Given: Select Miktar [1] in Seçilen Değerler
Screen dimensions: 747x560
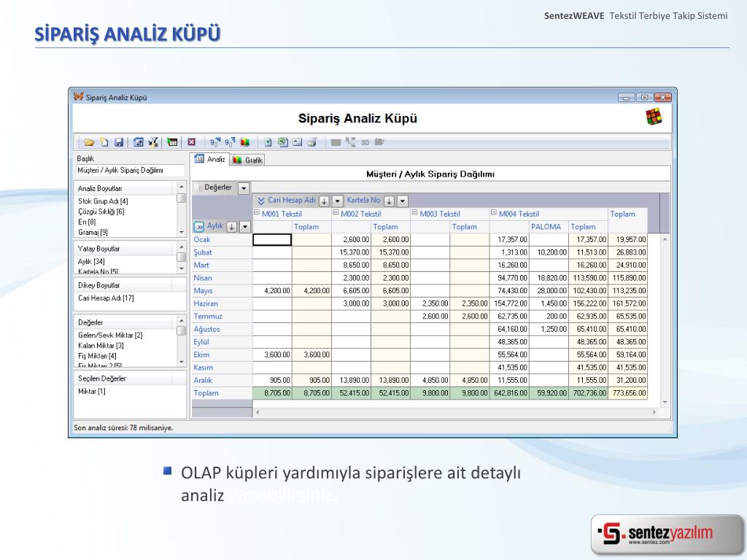Looking at the screenshot, I should [x=91, y=392].
